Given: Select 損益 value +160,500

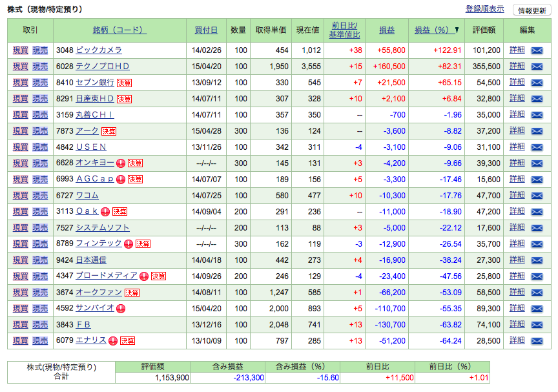Looking at the screenshot, I should coord(389,67).
